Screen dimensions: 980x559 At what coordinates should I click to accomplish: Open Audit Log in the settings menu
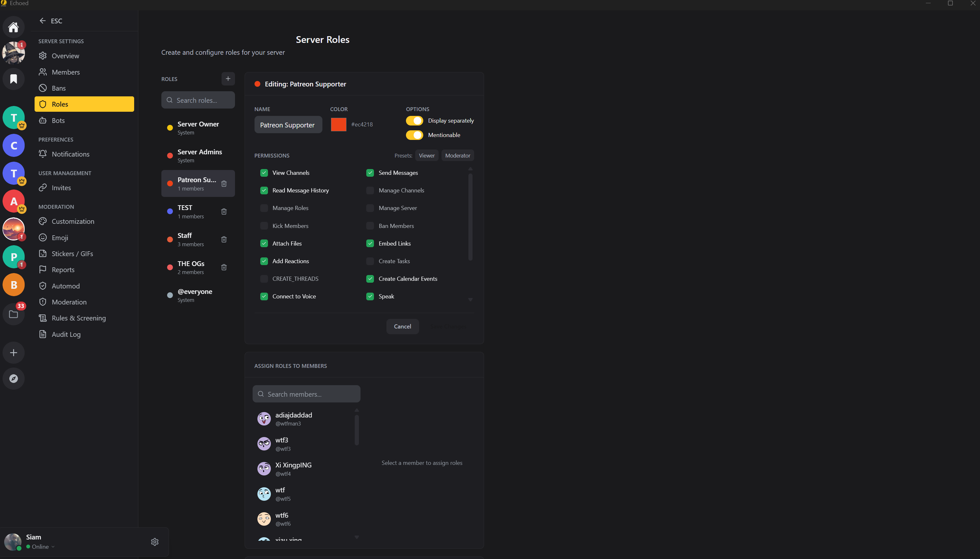click(x=66, y=334)
